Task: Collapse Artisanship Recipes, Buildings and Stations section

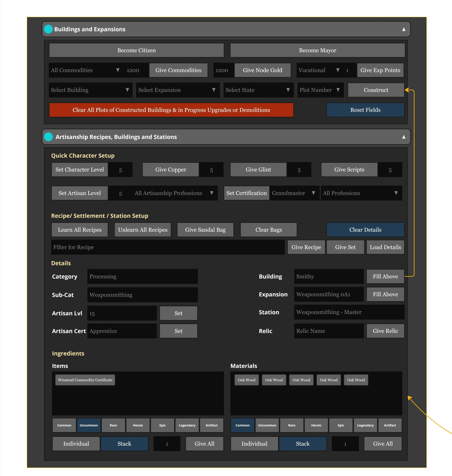Action: [x=404, y=137]
